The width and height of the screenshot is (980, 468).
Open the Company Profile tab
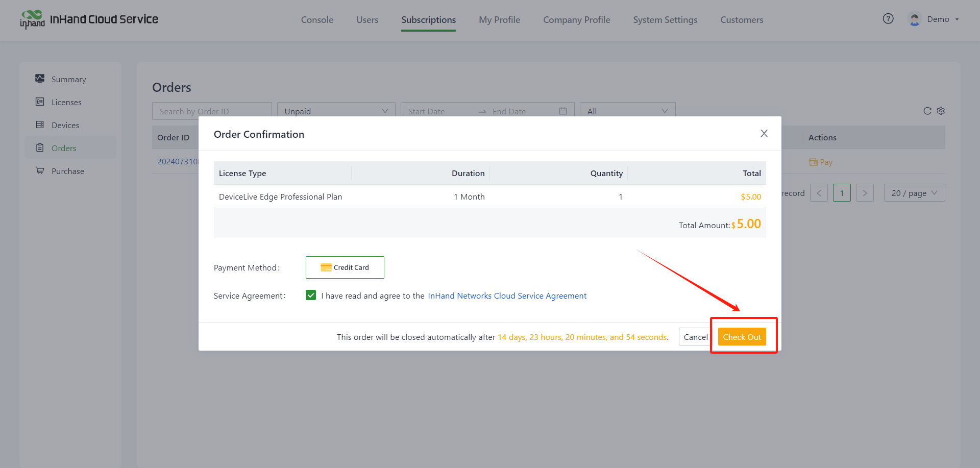576,20
